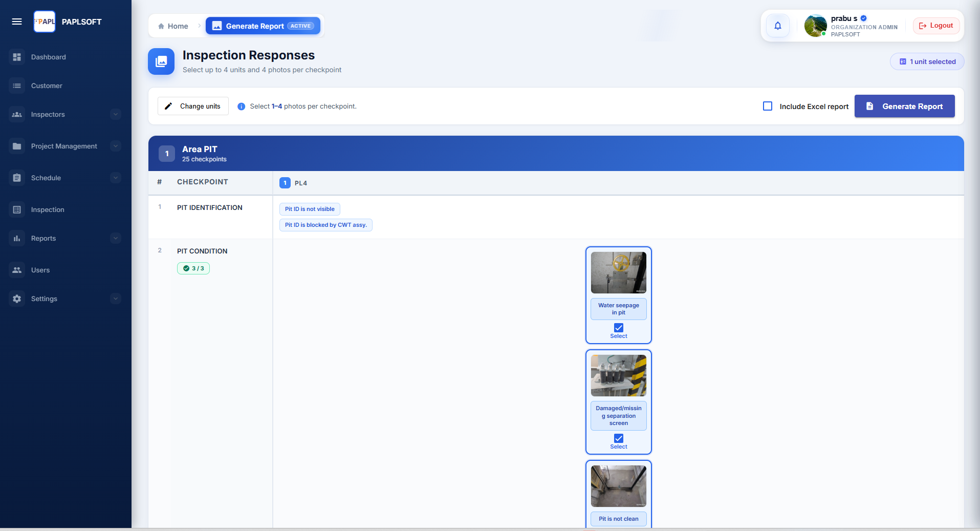Click the Reports bar chart icon

tap(17, 238)
